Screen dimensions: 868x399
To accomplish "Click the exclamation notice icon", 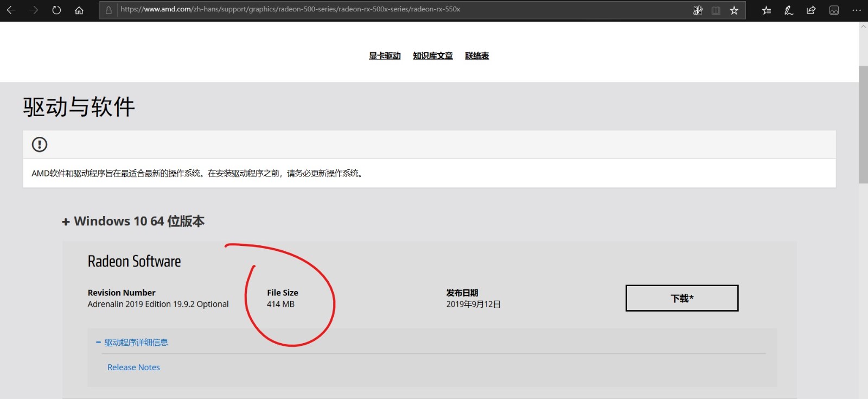I will point(40,144).
